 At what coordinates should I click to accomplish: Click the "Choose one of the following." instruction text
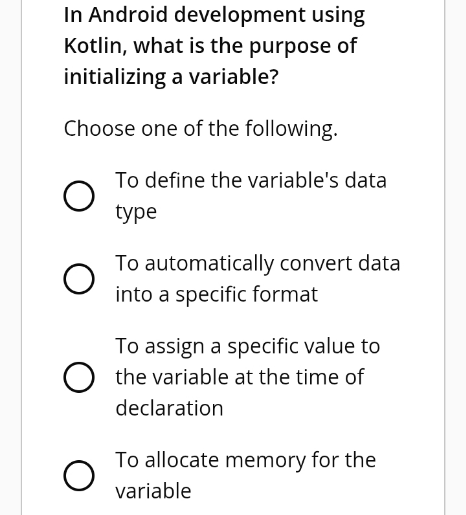pos(201,129)
